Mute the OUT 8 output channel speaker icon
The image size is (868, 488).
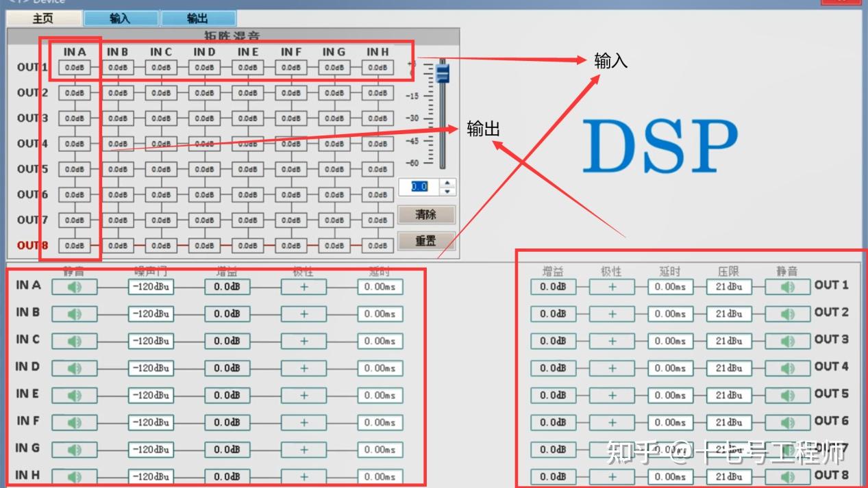pos(786,476)
